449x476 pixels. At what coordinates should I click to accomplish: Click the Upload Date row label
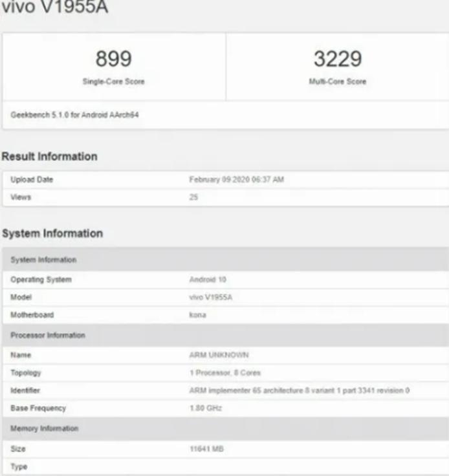[x=32, y=179]
